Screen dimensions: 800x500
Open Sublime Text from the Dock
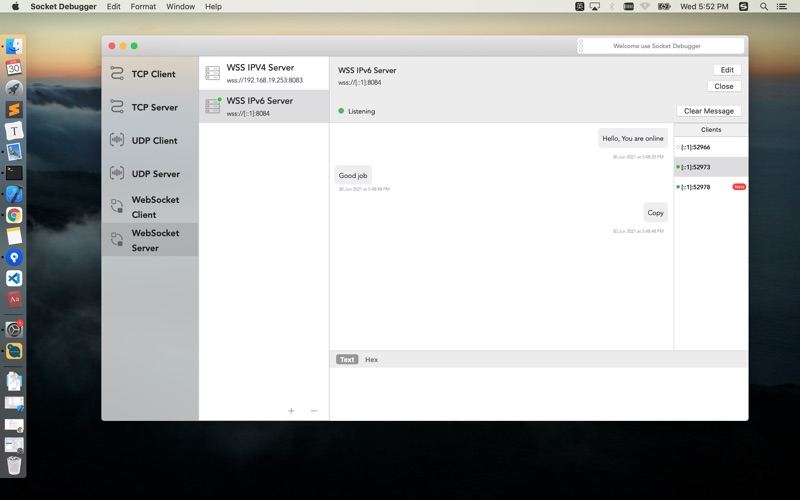14,109
